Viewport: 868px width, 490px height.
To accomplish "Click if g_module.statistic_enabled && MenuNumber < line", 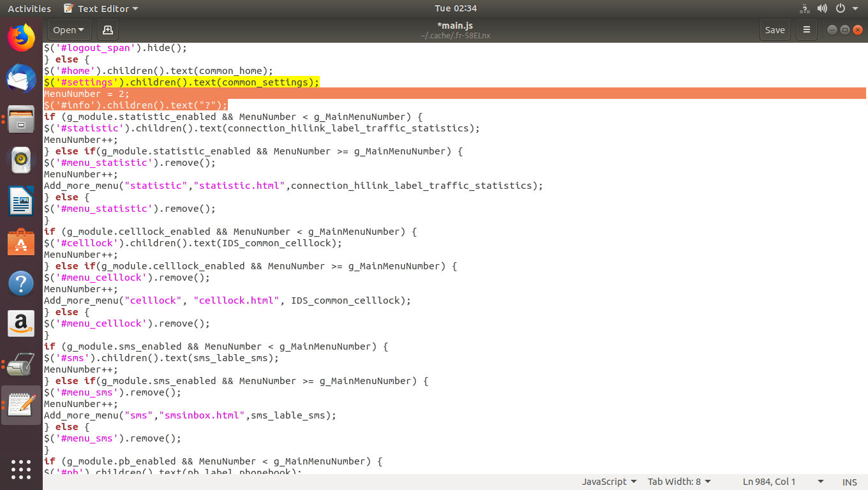I will (234, 117).
